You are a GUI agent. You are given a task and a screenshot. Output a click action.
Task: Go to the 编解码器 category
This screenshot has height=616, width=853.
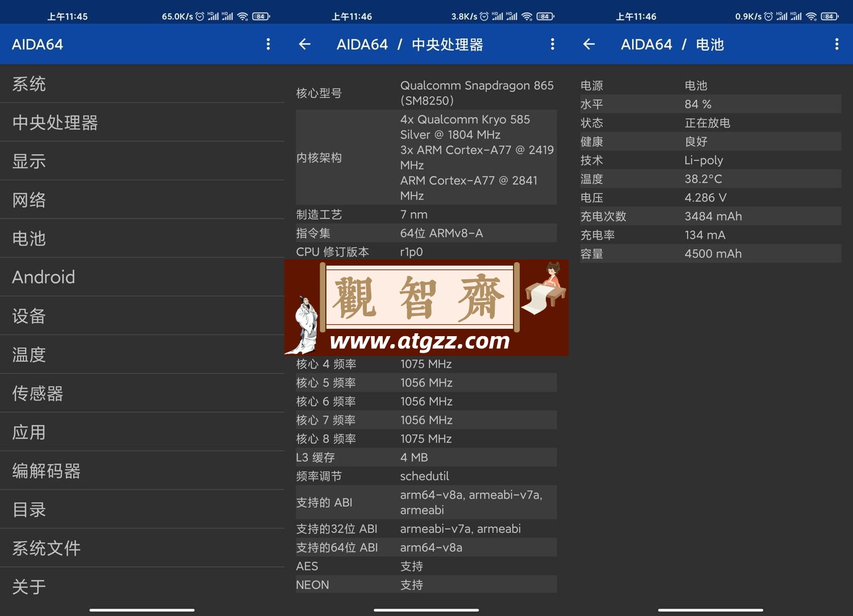[142, 471]
